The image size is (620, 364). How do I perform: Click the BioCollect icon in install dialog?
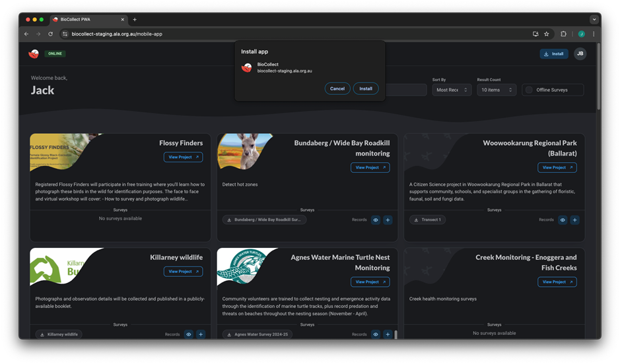247,67
